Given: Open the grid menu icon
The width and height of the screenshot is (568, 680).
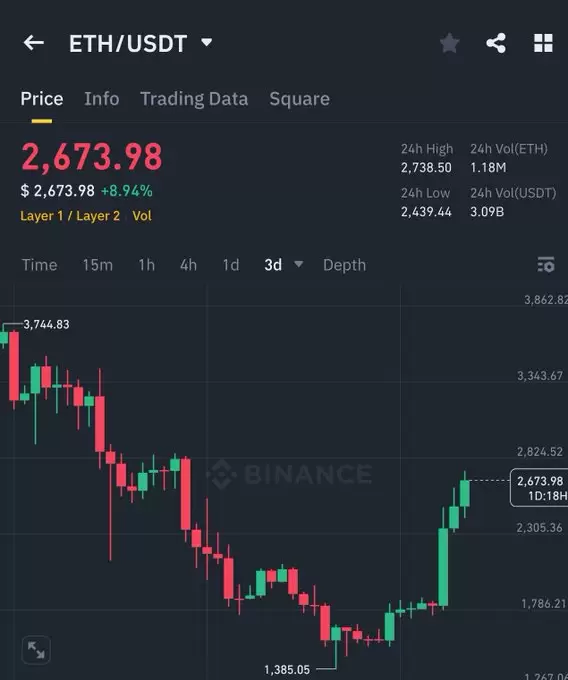Looking at the screenshot, I should click(x=543, y=43).
